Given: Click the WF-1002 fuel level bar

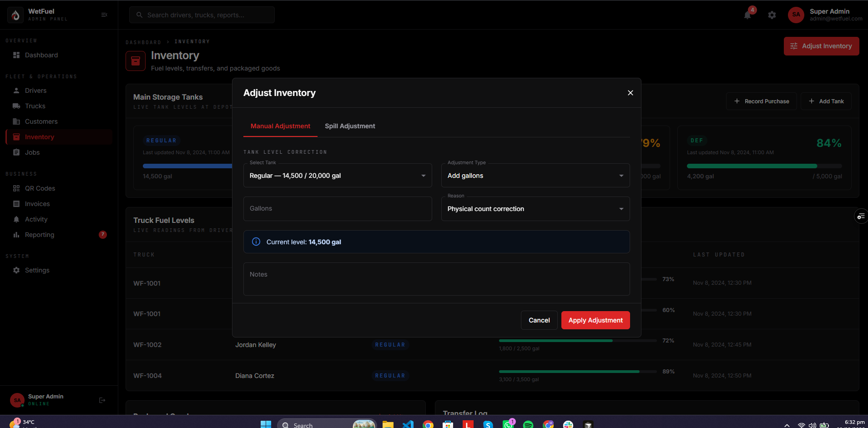Looking at the screenshot, I should (578, 341).
